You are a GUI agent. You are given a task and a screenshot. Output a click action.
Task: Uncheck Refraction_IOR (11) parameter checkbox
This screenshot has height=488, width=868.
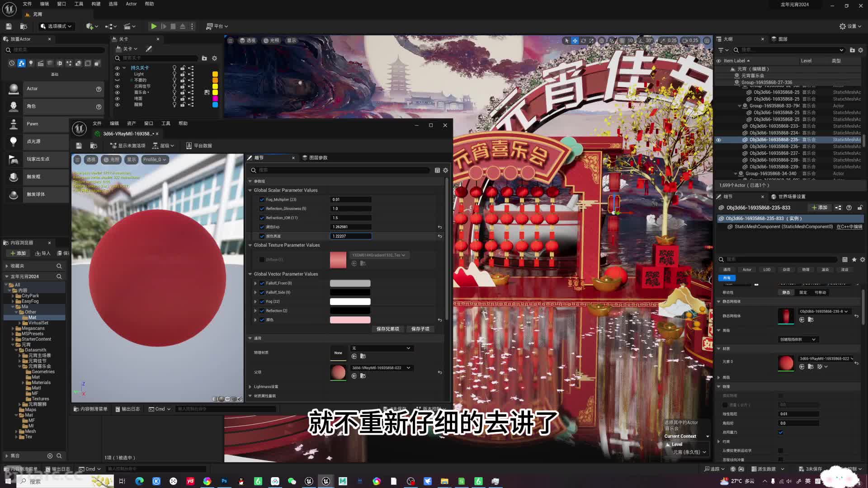(x=262, y=218)
